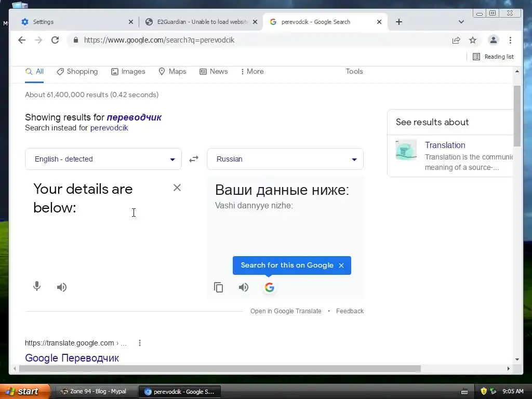Open the Maps results filter
This screenshot has width=532, height=399.
[172, 72]
